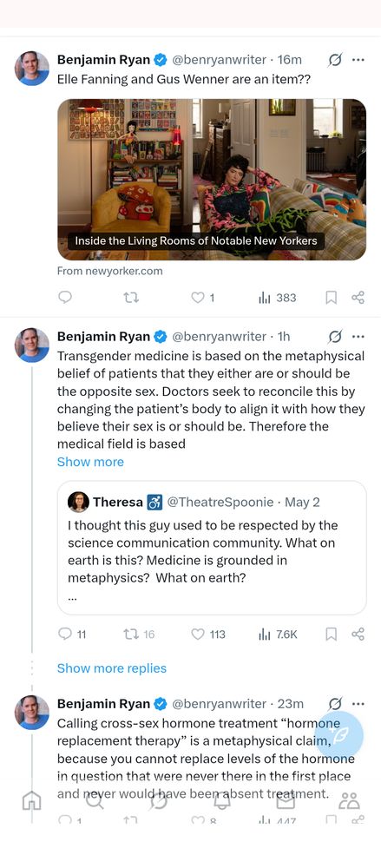
Task: Expand the Transgender medicine post with Show more
Action: (x=90, y=462)
